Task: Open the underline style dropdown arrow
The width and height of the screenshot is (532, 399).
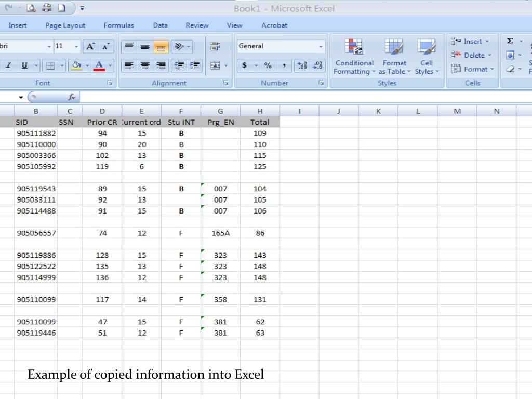Action: tap(36, 65)
